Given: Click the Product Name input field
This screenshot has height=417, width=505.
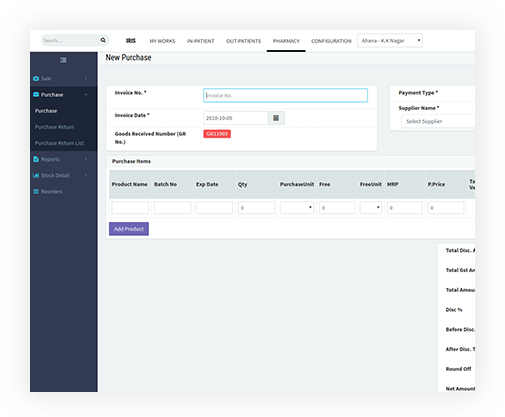Looking at the screenshot, I should [130, 207].
